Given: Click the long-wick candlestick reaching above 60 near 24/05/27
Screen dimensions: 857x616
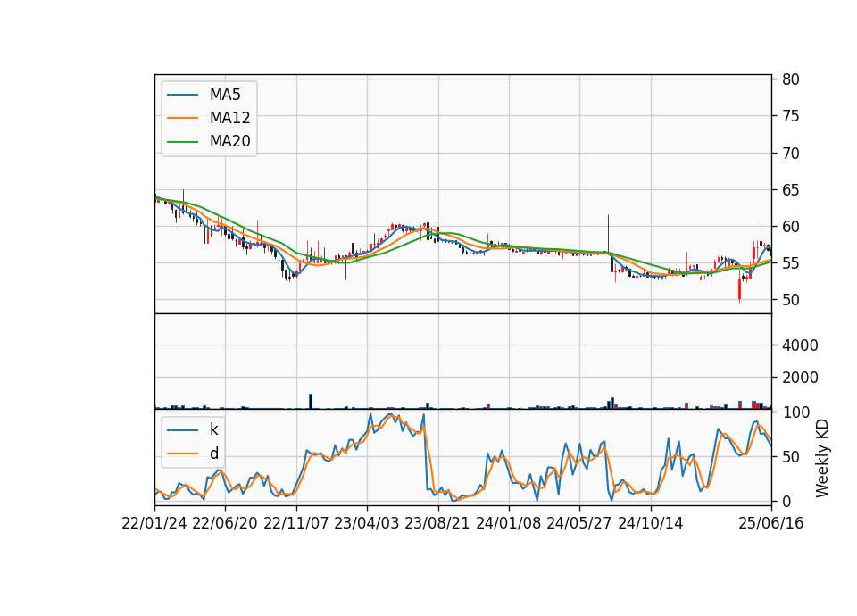Looking at the screenshot, I should coord(608,235).
